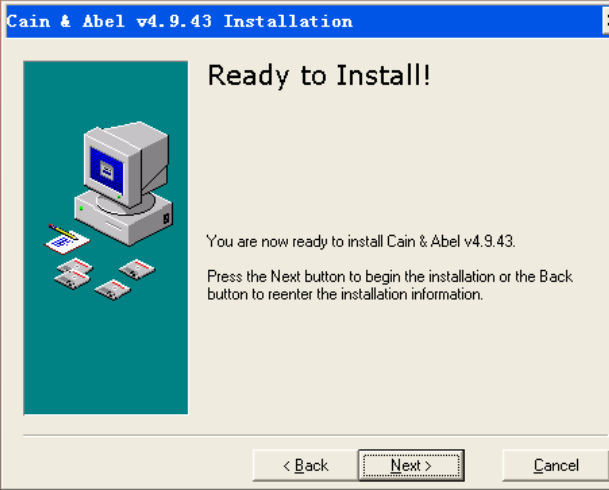Screen dimensions: 609x490
Task: Click the desktop computer base unit graphic
Action: 124,219
